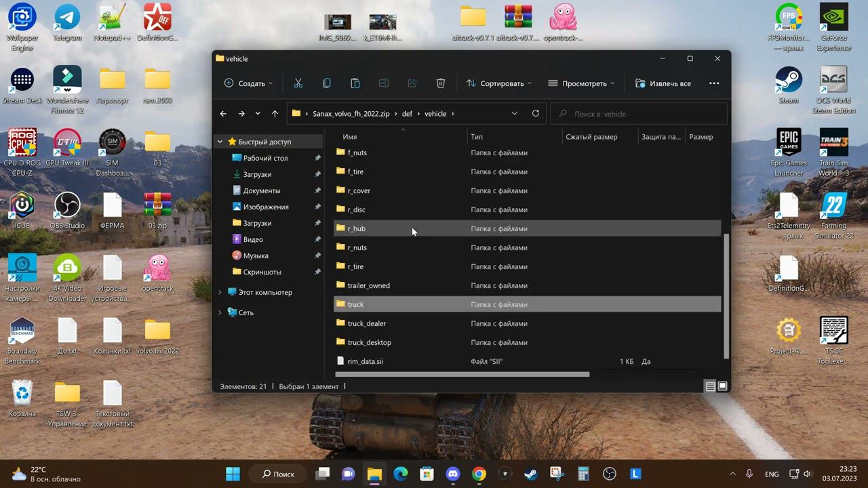
Task: Switch to large thumbnails view mode
Action: click(722, 386)
